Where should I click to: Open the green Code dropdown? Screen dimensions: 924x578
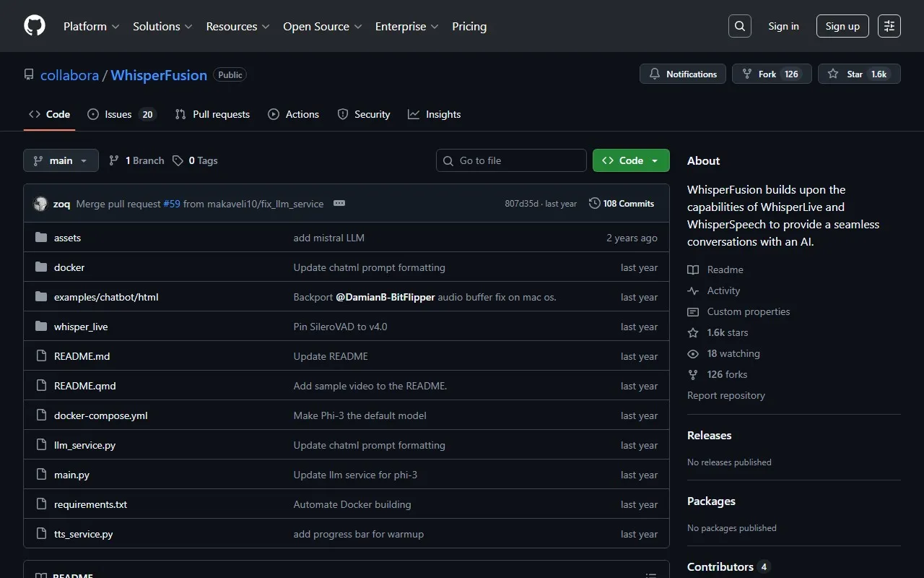click(630, 160)
